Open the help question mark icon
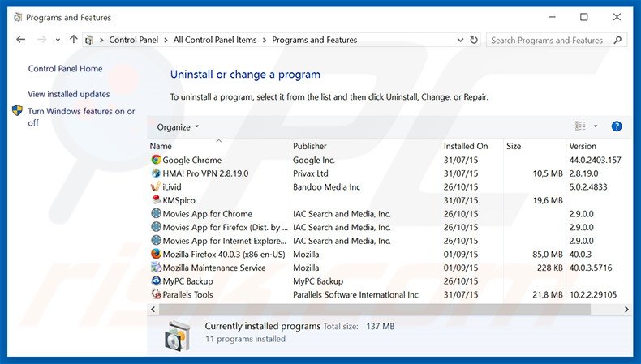Image resolution: width=641 pixels, height=364 pixels. (x=617, y=126)
